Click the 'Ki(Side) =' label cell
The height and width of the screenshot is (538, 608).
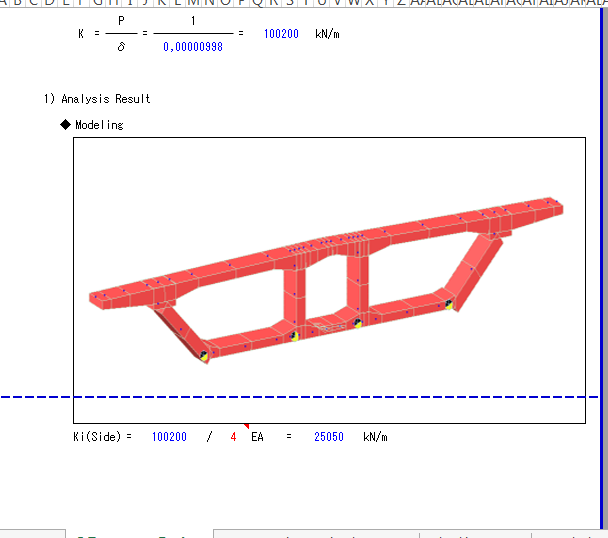tap(103, 437)
